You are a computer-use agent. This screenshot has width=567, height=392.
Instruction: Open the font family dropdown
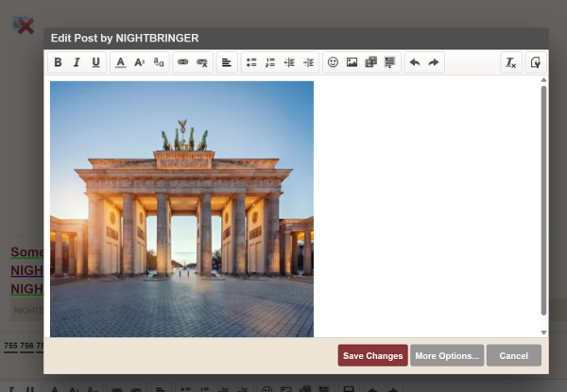coord(158,62)
